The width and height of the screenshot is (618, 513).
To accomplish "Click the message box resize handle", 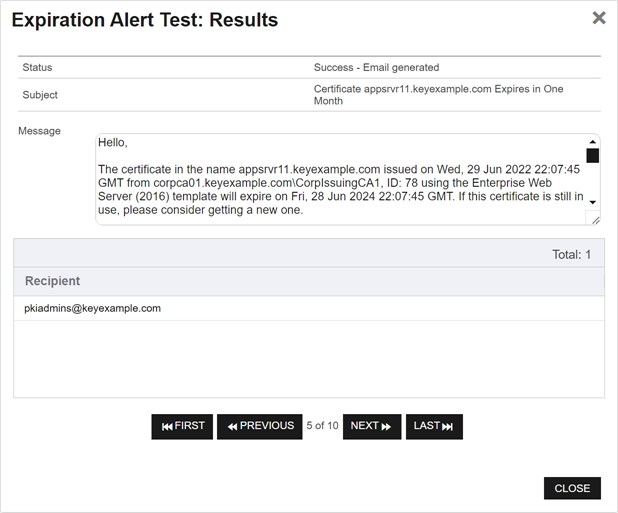I will point(595,219).
